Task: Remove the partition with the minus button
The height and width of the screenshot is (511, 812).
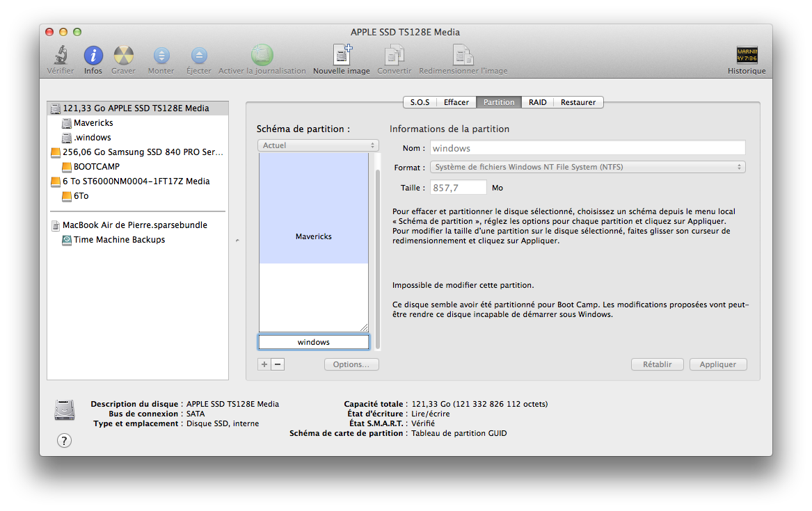Action: coord(278,364)
